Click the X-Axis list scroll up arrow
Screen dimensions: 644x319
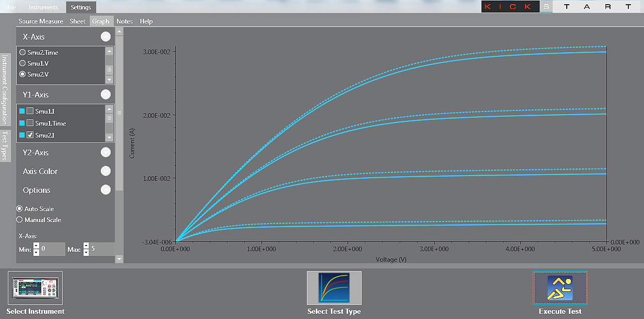point(109,51)
